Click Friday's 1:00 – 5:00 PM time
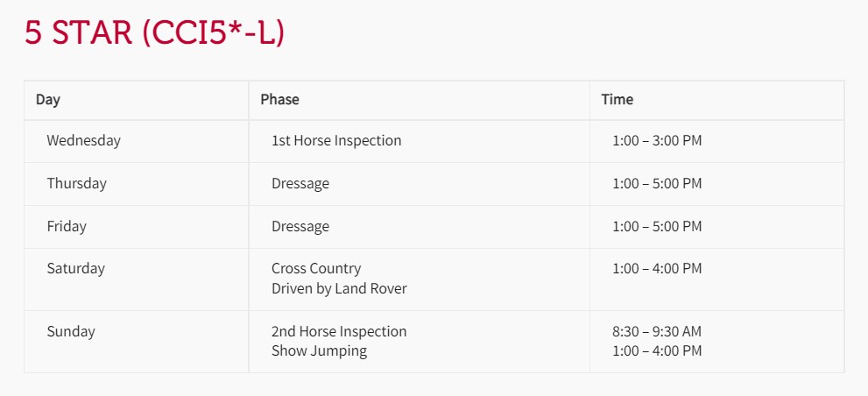The height and width of the screenshot is (396, 868). 657,227
